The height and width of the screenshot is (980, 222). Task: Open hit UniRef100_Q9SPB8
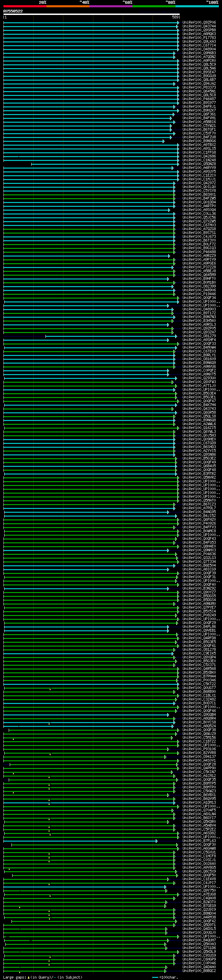[199, 30]
